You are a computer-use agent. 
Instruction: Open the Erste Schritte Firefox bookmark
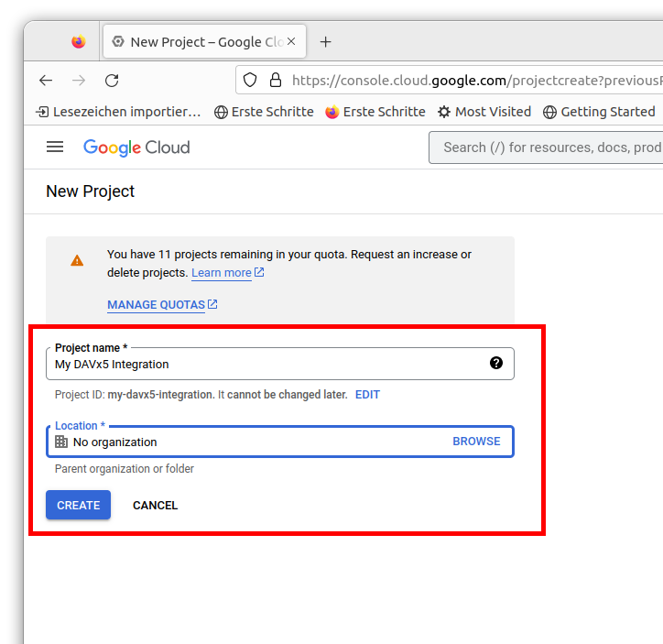(x=375, y=112)
